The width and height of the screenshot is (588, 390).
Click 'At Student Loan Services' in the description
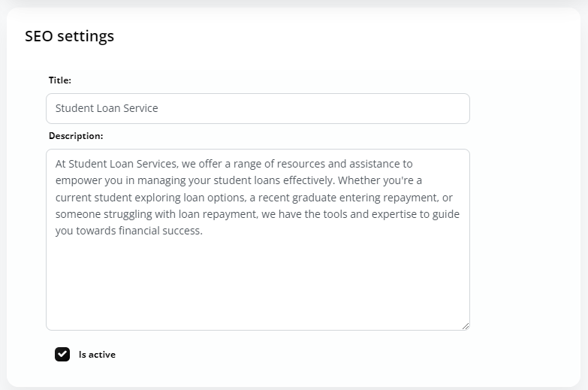pos(116,164)
